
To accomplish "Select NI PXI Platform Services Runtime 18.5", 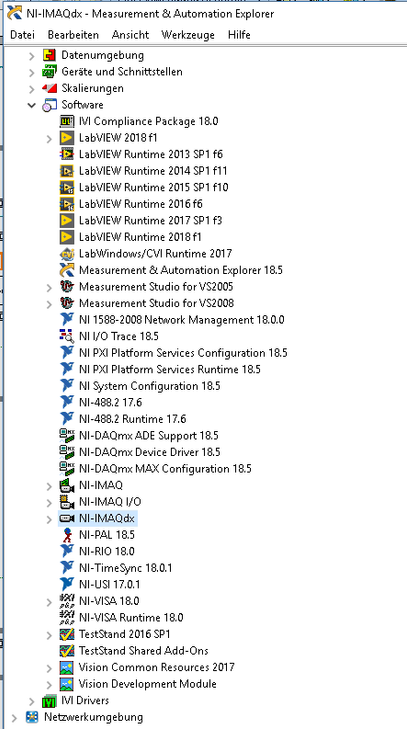I will (170, 370).
